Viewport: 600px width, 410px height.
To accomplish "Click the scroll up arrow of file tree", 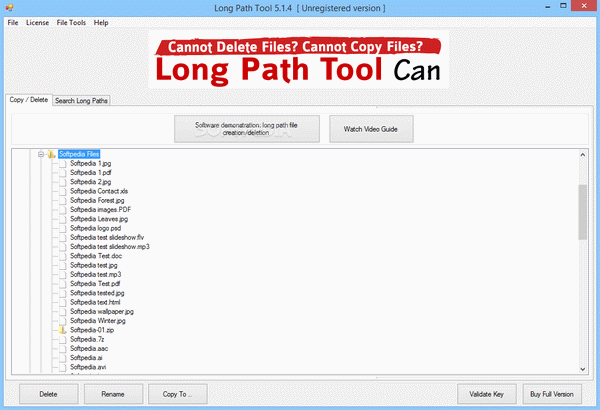I will coord(582,155).
